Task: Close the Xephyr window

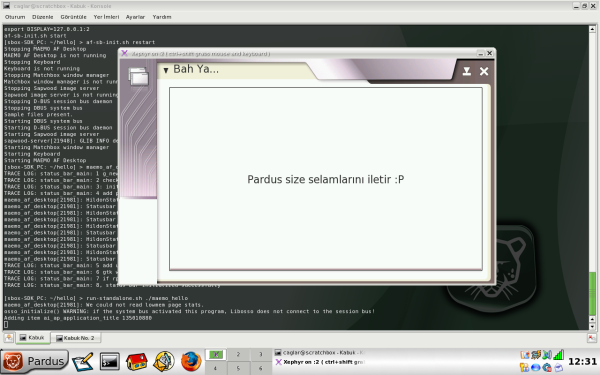Action: (x=489, y=53)
